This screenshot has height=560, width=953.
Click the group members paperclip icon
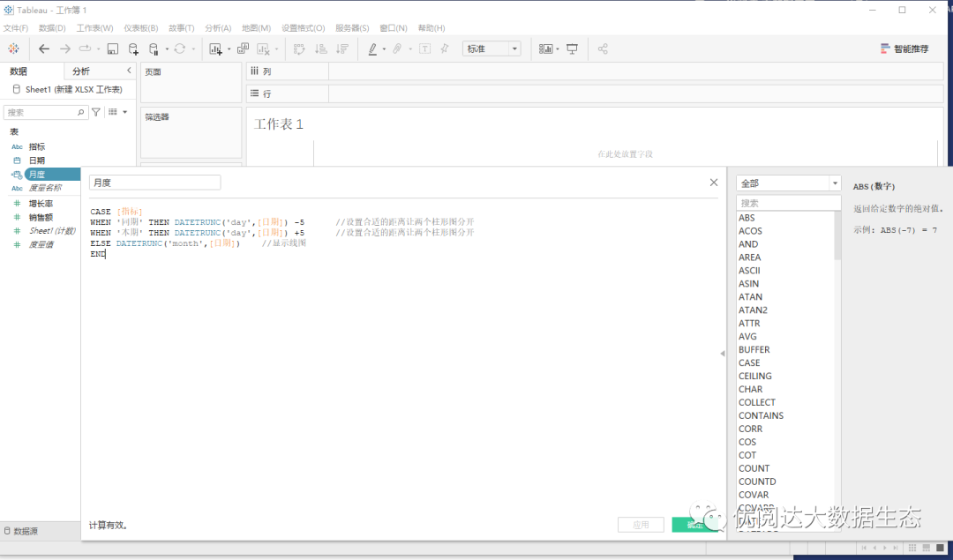point(397,49)
